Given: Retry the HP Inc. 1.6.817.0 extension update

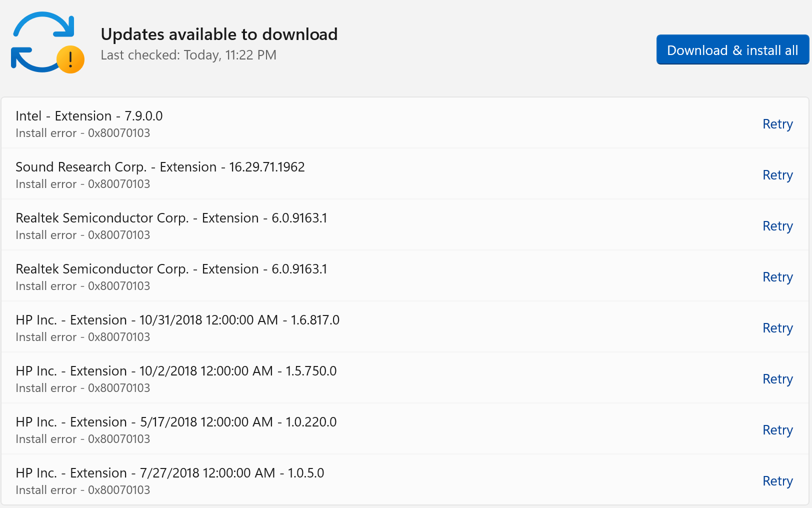Looking at the screenshot, I should (777, 328).
